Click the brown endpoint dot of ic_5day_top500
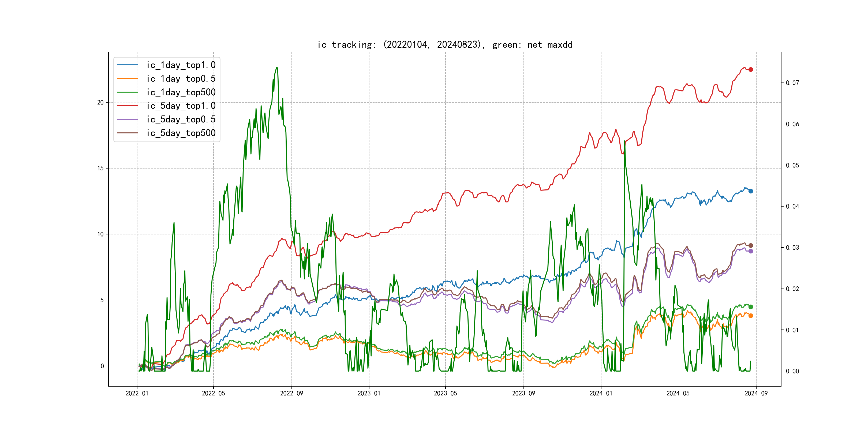The image size is (868, 434). (751, 246)
